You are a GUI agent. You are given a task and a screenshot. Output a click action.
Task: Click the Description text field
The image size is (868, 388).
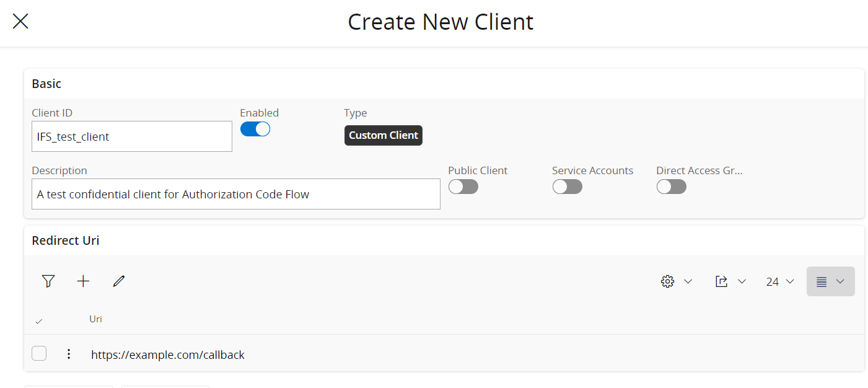[x=235, y=193]
